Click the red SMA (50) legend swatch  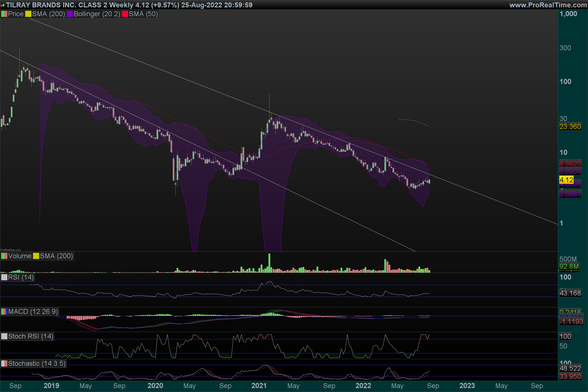[125, 14]
